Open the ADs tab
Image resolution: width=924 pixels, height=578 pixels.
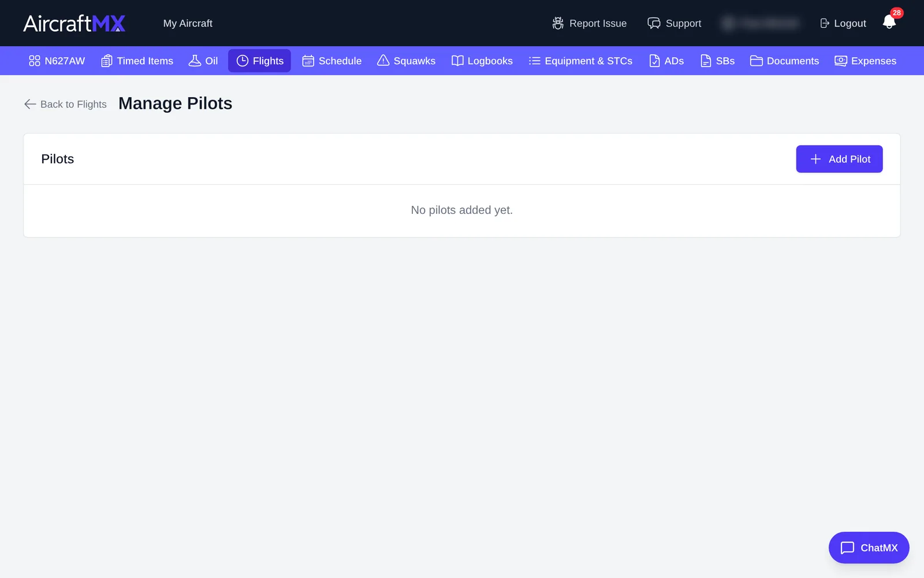coord(666,61)
